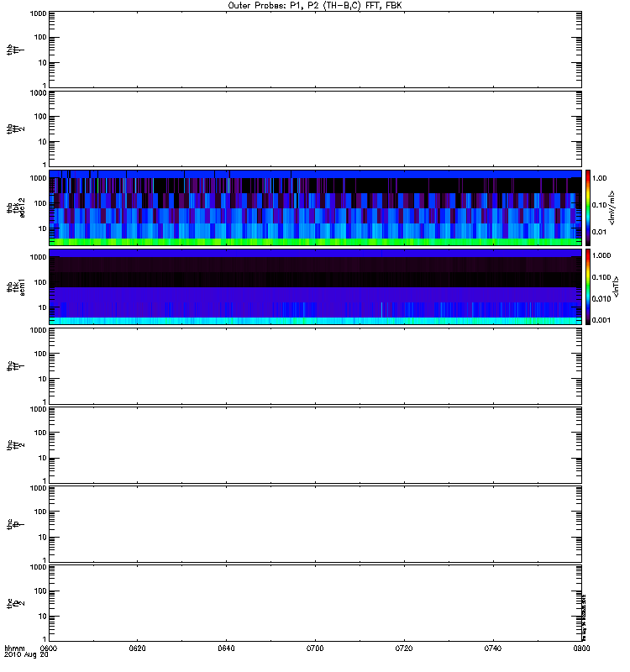
Task: Click the '10' tick of thc fff 2 panel
Action: 43,458
